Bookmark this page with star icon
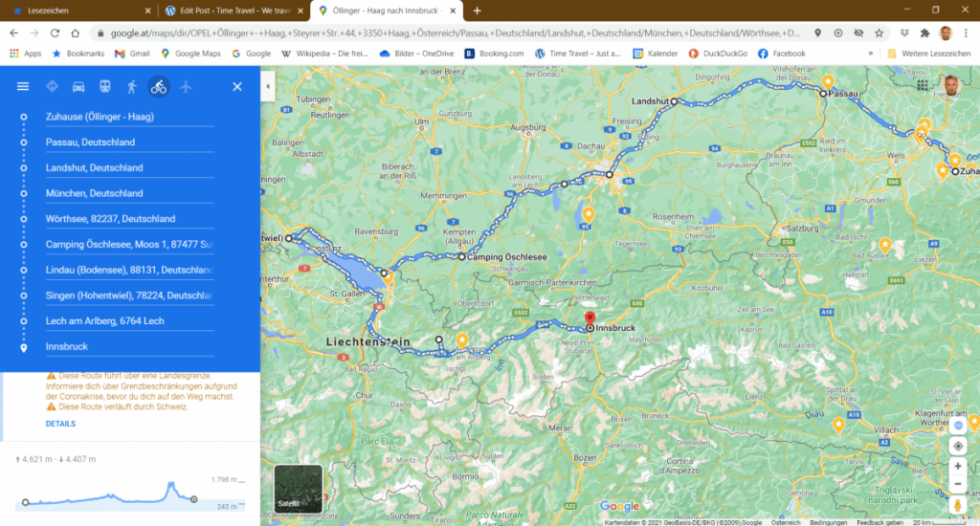The height and width of the screenshot is (526, 980). pos(879,33)
